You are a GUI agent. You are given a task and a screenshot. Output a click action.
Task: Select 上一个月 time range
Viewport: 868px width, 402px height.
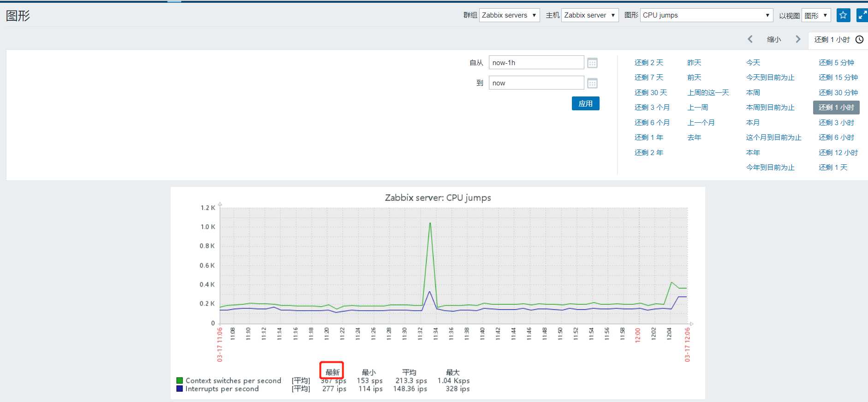(701, 123)
